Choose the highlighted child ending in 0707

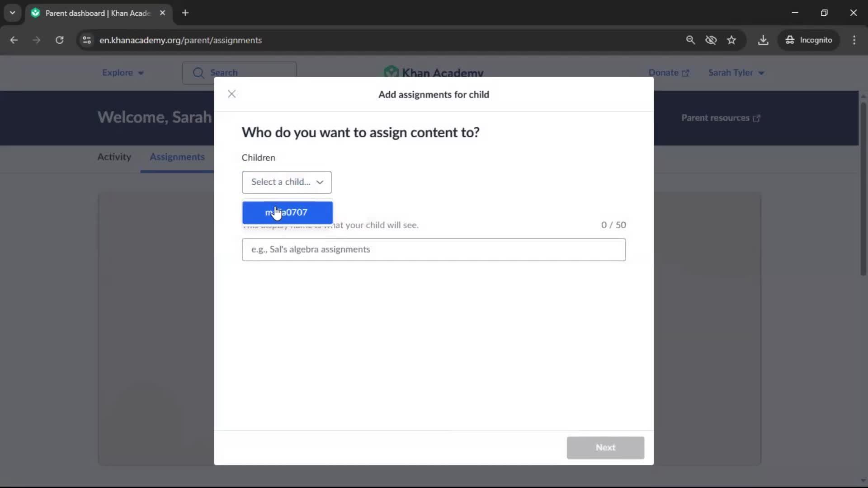click(x=288, y=212)
